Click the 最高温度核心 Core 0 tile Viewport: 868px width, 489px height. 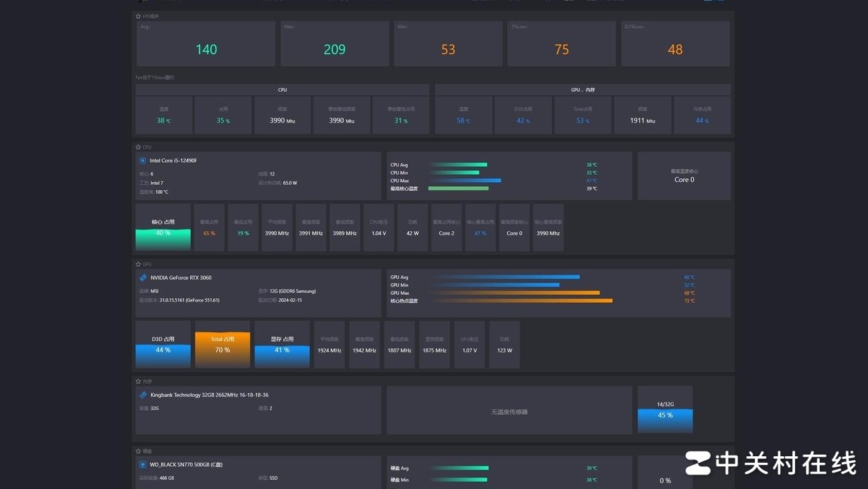click(x=684, y=176)
